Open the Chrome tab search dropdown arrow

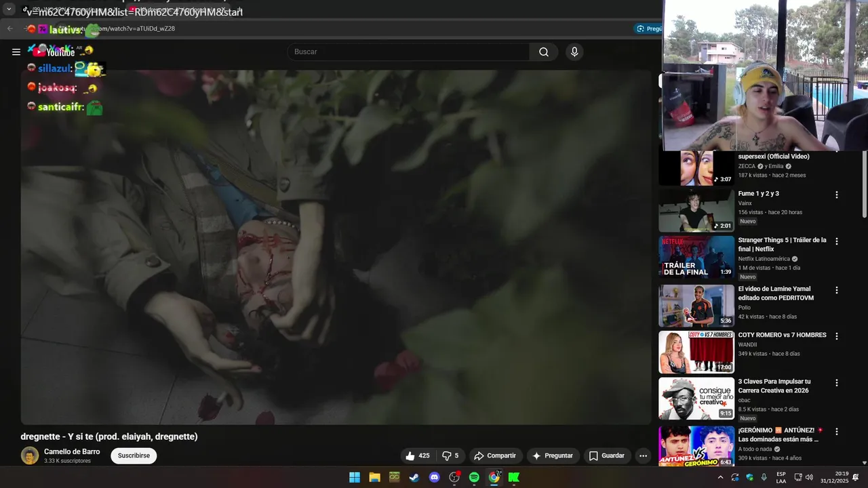click(x=9, y=9)
